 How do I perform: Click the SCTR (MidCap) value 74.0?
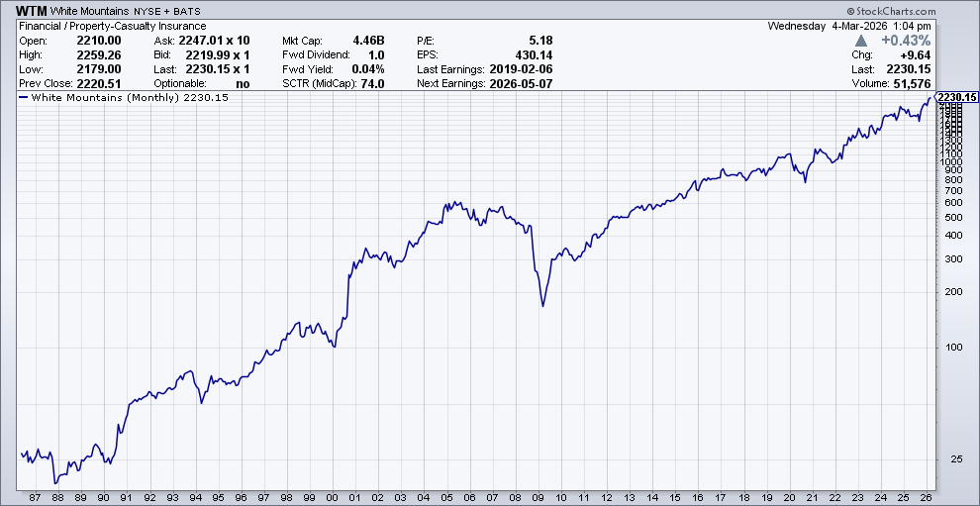tap(373, 84)
